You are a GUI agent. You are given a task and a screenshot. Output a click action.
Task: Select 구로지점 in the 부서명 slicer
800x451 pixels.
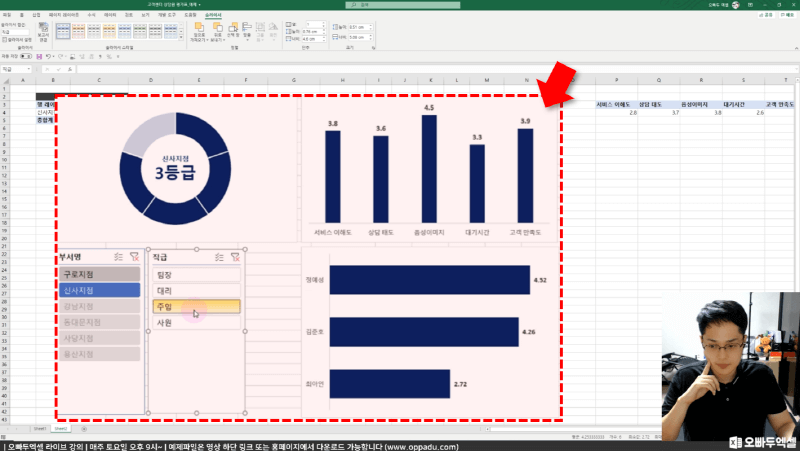99,274
